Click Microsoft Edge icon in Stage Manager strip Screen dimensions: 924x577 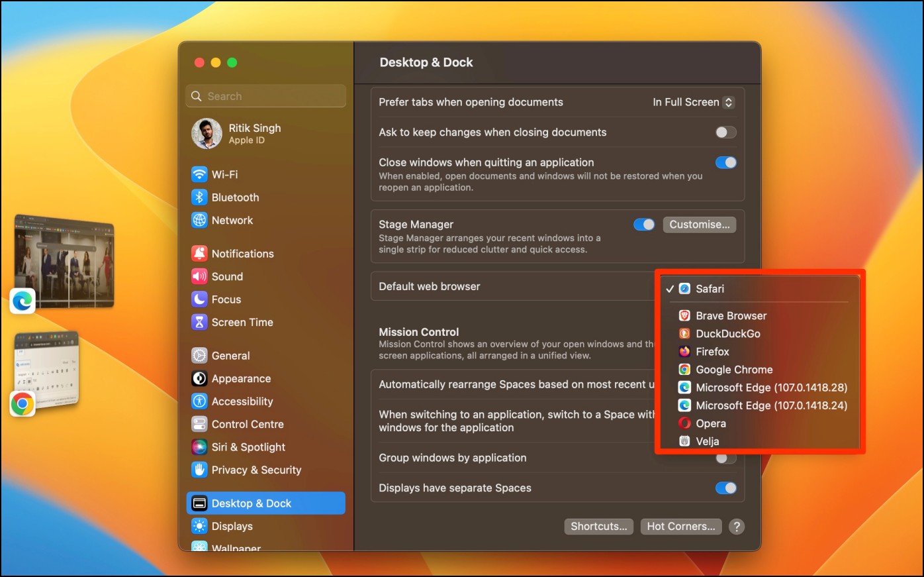23,301
